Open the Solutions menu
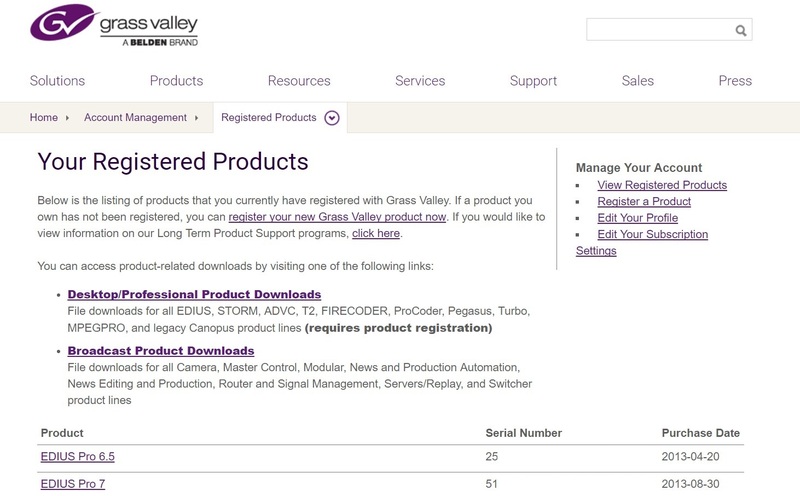The image size is (800, 496). pyautogui.click(x=57, y=81)
